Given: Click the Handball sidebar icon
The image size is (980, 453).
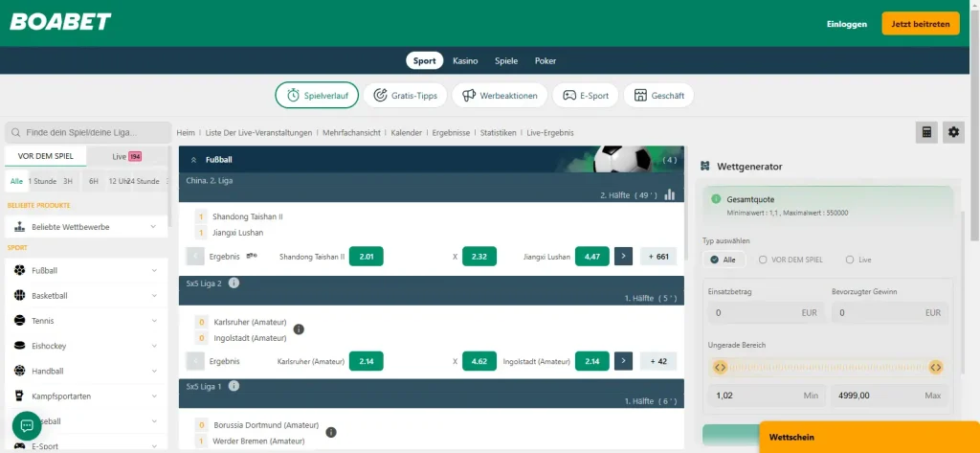Looking at the screenshot, I should [x=19, y=371].
